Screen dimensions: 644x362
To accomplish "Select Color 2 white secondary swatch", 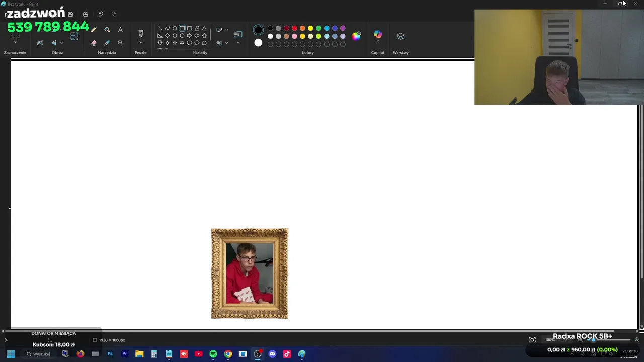I will 258,43.
